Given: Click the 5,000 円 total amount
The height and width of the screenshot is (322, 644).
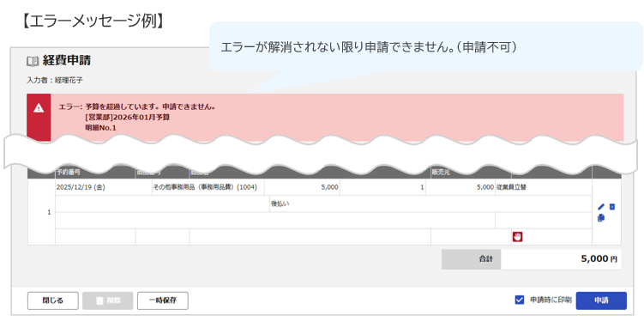Looking at the screenshot, I should 599,258.
